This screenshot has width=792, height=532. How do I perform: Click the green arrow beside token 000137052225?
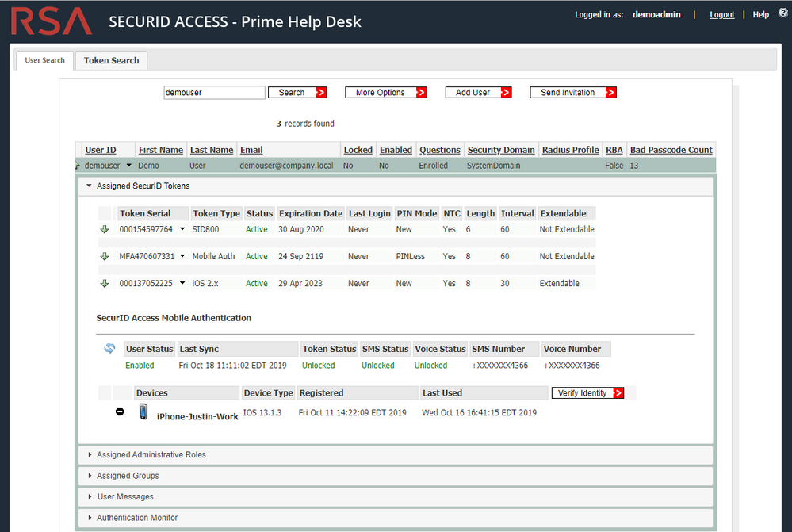[x=104, y=284]
